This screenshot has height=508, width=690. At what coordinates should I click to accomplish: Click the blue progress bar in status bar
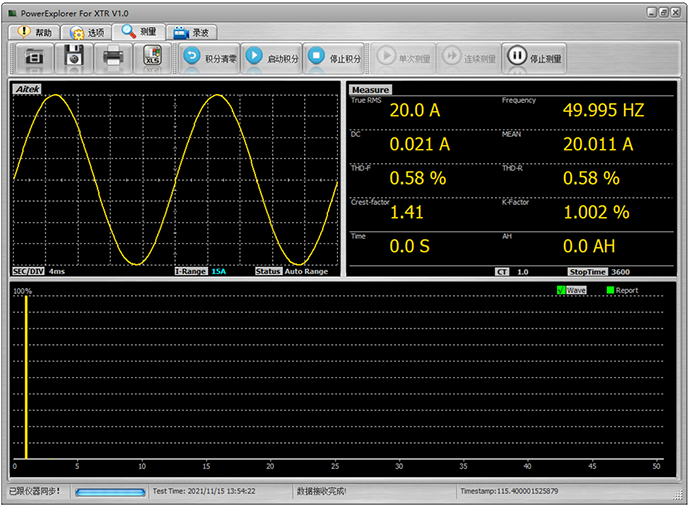[x=110, y=492]
